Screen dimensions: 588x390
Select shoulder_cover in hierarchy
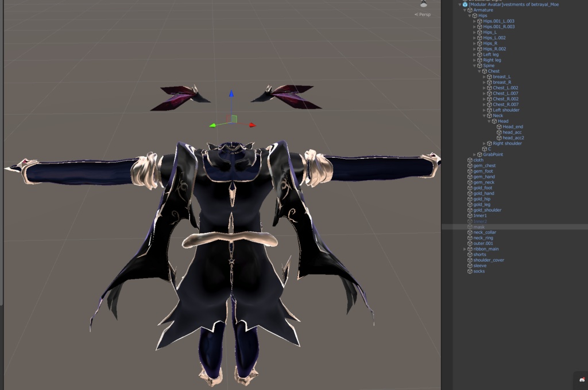(x=489, y=260)
